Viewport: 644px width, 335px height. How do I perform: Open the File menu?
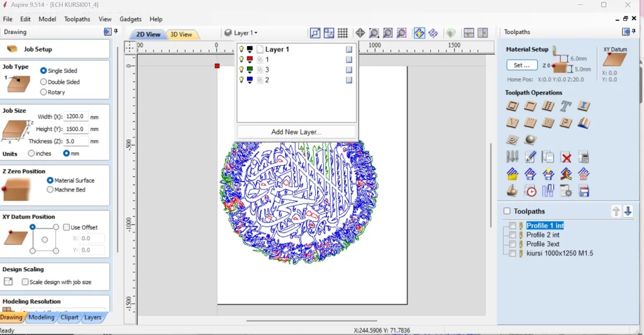coord(8,19)
